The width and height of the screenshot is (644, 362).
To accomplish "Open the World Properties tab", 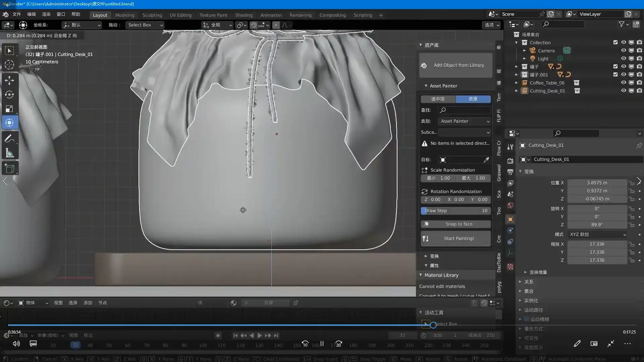I will (510, 205).
